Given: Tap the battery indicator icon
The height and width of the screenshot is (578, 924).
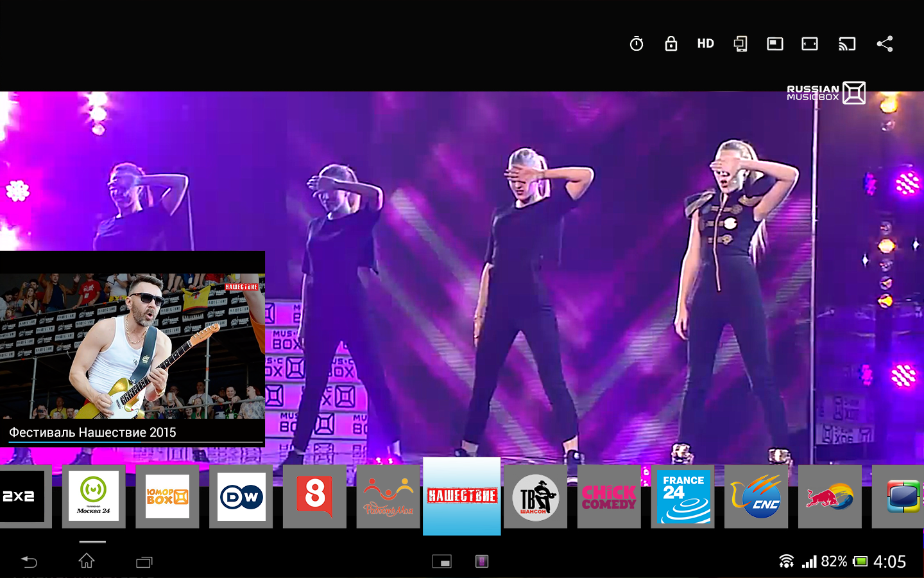Looking at the screenshot, I should click(860, 561).
